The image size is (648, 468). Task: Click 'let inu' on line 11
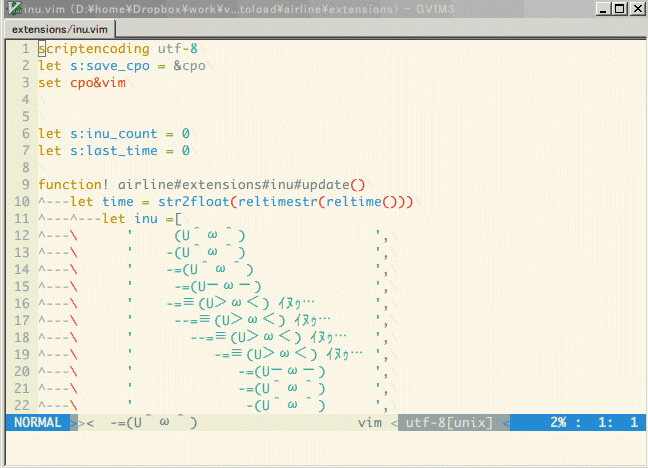click(130, 218)
